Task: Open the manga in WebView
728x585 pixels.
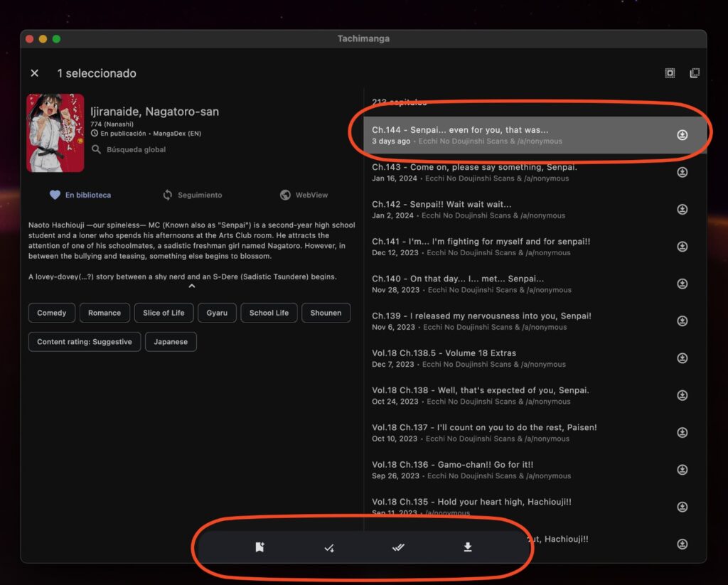Action: click(x=304, y=195)
